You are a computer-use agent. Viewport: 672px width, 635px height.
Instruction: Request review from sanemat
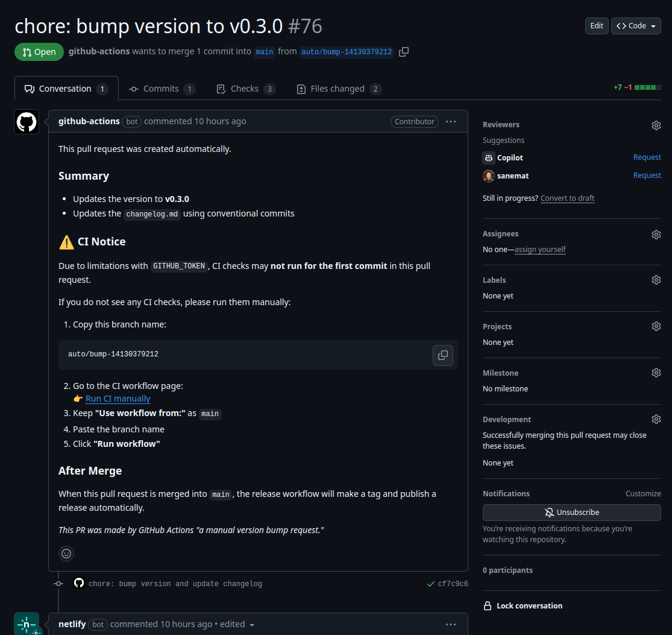(x=647, y=175)
